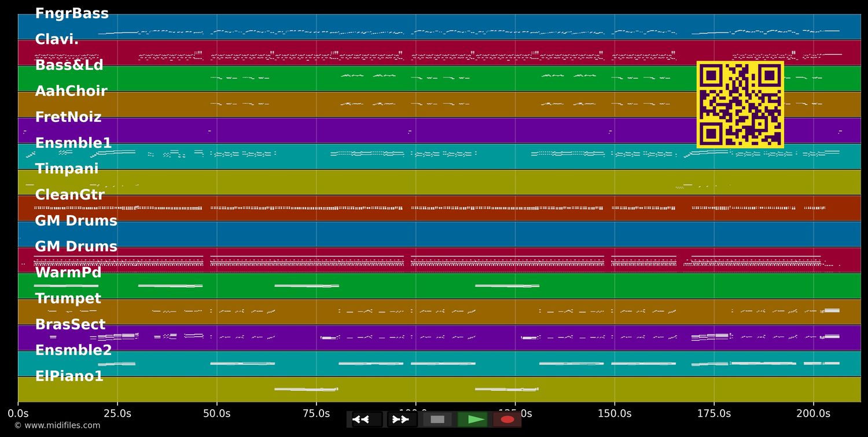The width and height of the screenshot is (868, 437).
Task: Click the red record button
Action: coord(507,420)
